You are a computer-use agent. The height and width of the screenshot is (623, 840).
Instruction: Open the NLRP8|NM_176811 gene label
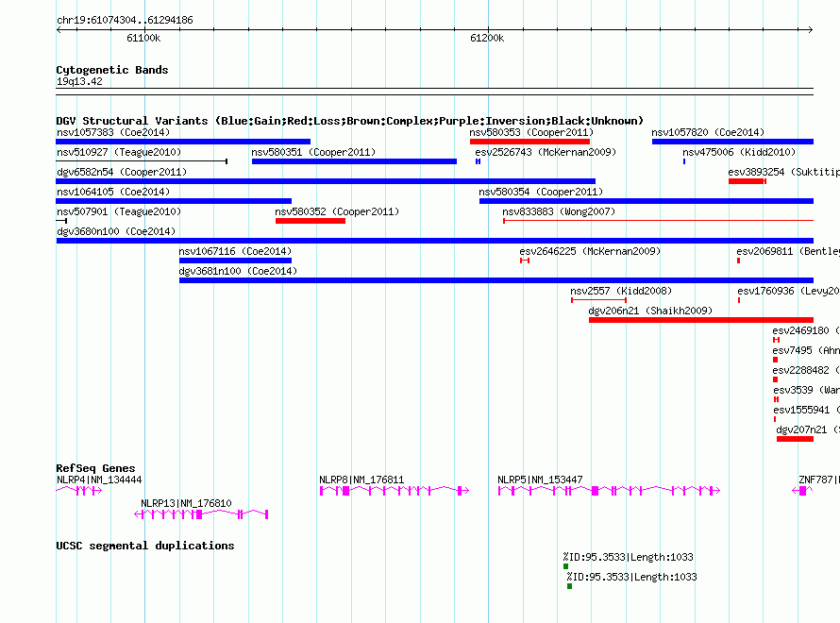point(361,480)
